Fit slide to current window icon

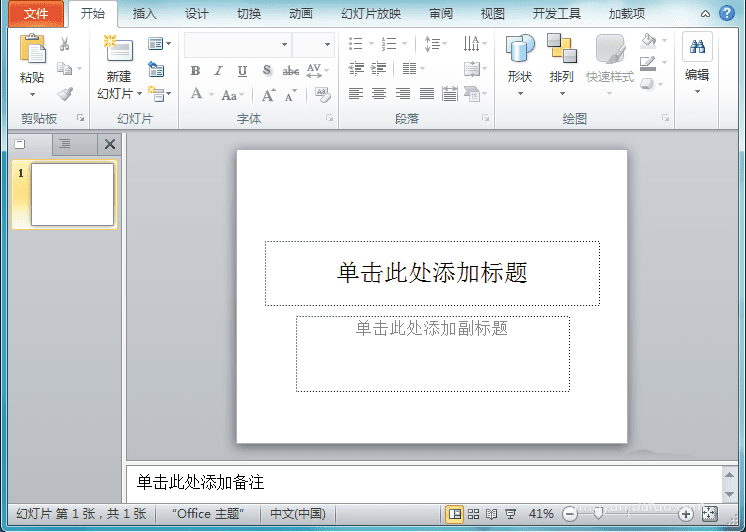click(x=709, y=513)
